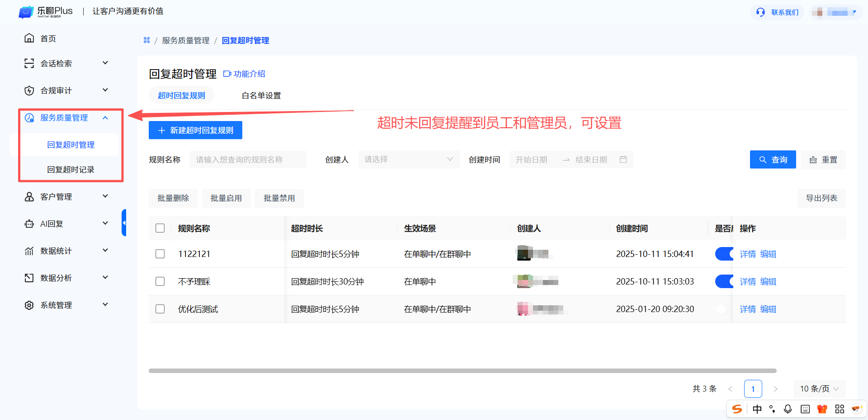868x420 pixels.
Task: Click the 新建超时回复规则 button
Action: pyautogui.click(x=195, y=130)
